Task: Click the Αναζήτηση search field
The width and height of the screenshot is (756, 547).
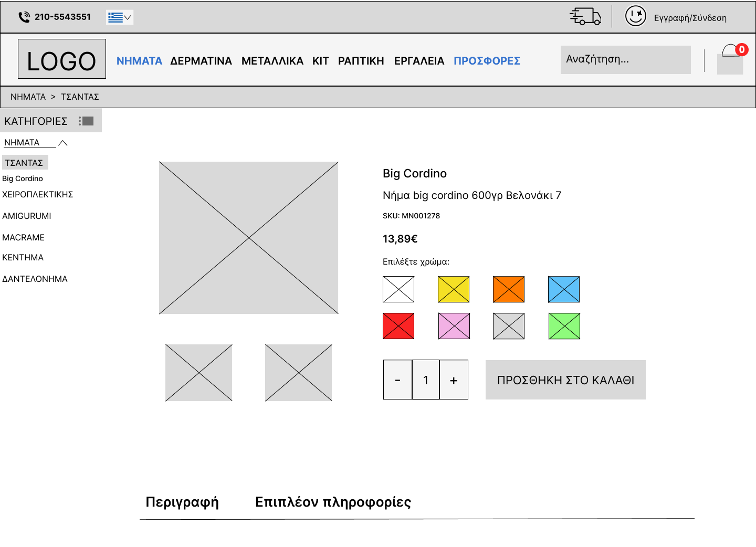Action: pos(625,60)
